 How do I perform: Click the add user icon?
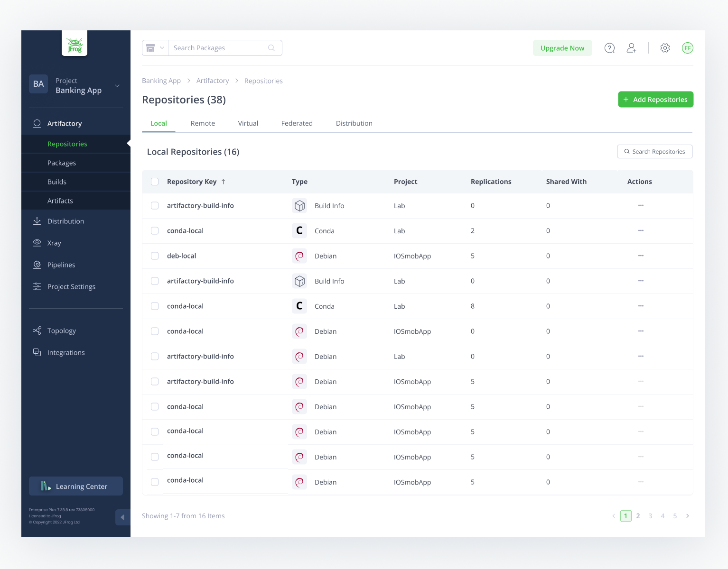(631, 48)
